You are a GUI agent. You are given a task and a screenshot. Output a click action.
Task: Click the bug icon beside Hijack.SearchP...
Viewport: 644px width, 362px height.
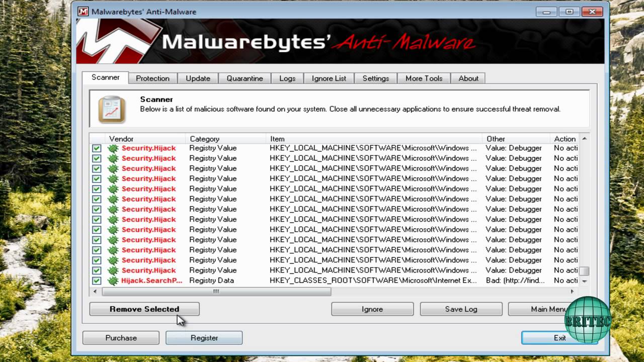(x=113, y=281)
